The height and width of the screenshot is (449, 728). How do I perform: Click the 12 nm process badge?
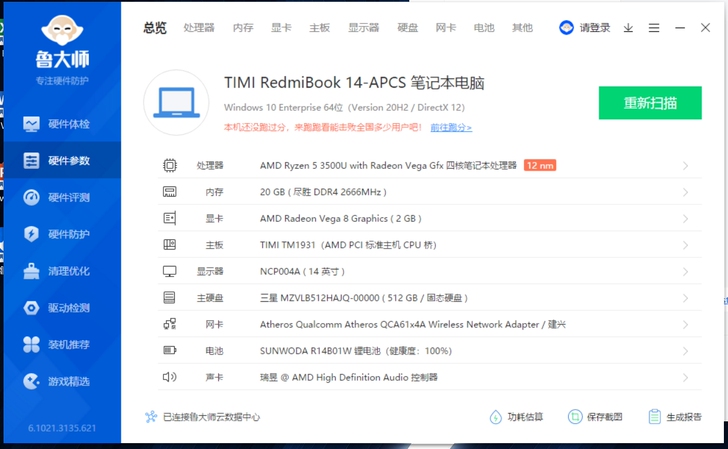(540, 165)
